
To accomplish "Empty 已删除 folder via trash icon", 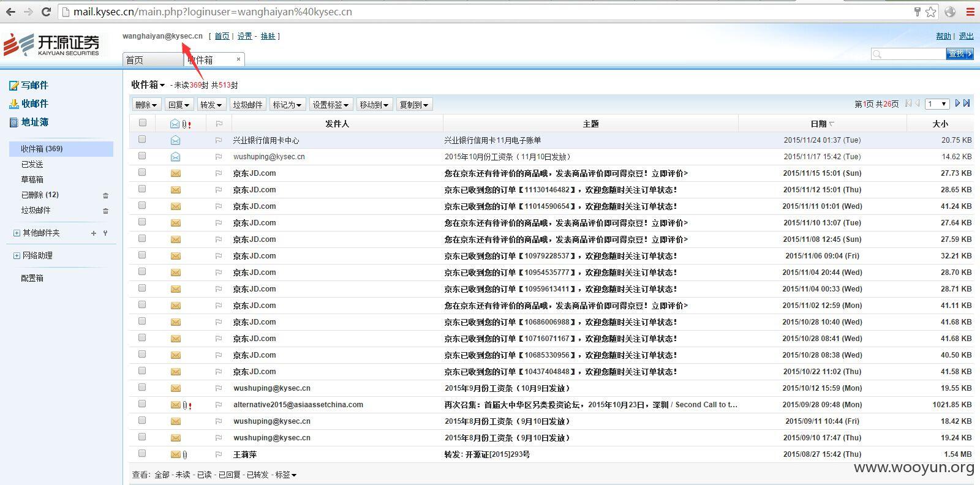I will pos(105,195).
